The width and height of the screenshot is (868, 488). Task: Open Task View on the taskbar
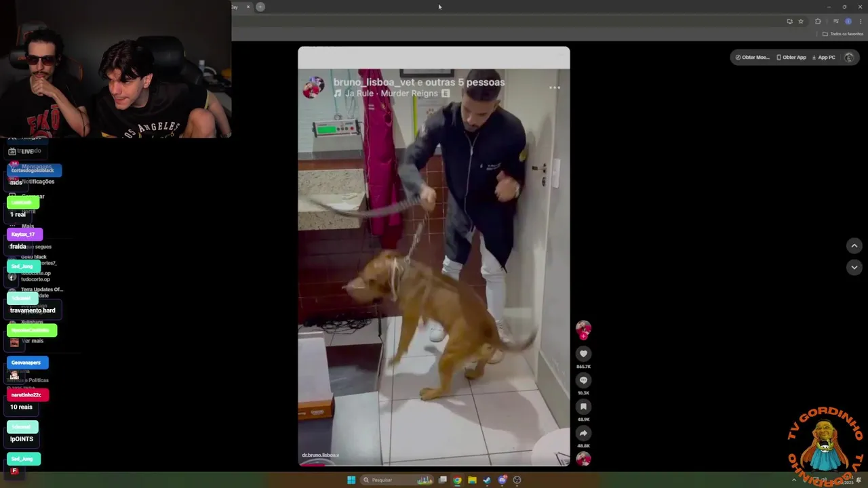click(443, 480)
